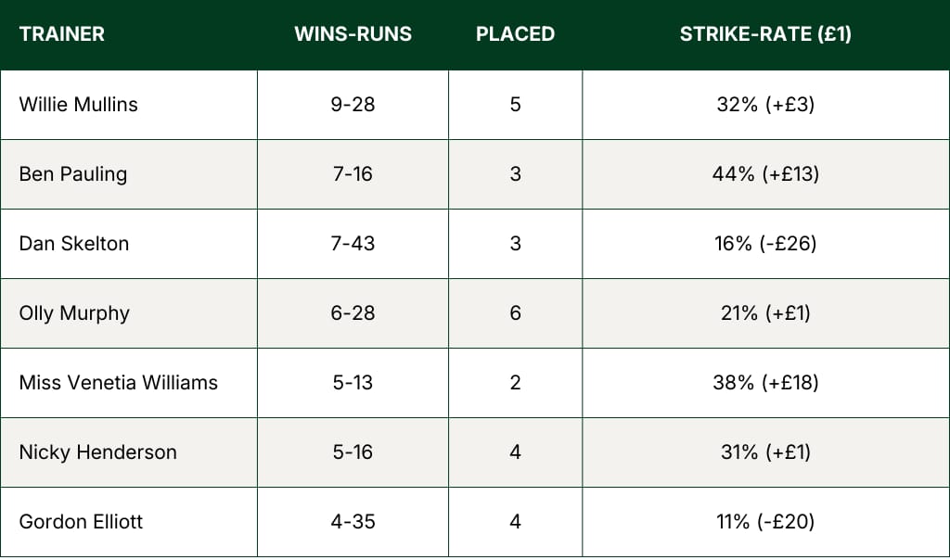This screenshot has width=950, height=560.
Task: Click the 38% (+£18) strike-rate cell
Action: pos(765,383)
